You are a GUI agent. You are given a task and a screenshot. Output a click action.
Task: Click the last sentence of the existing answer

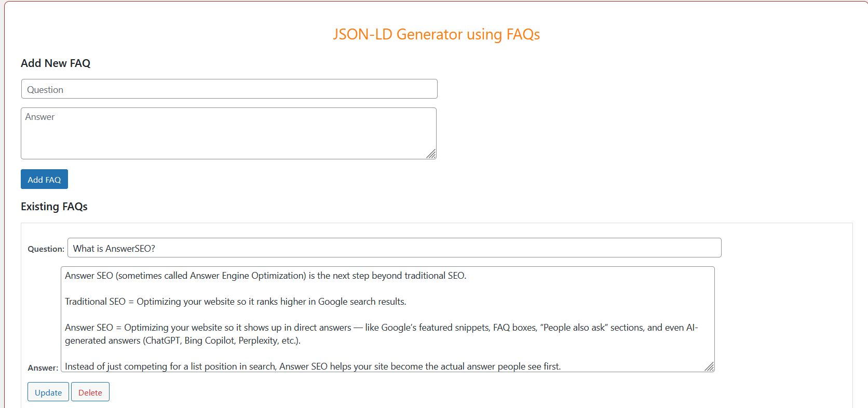tap(311, 366)
